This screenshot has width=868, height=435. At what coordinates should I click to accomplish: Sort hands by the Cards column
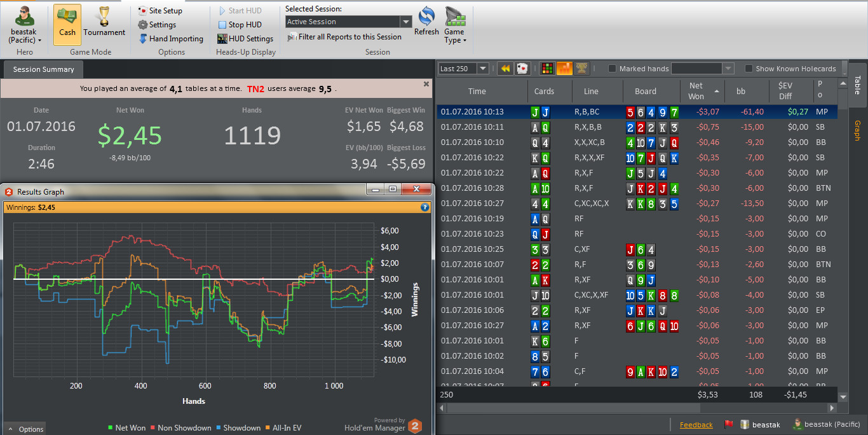point(544,91)
